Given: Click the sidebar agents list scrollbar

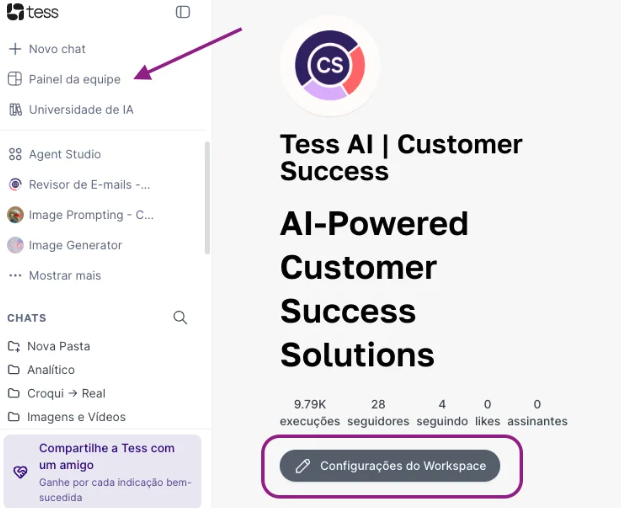Looking at the screenshot, I should (x=207, y=198).
